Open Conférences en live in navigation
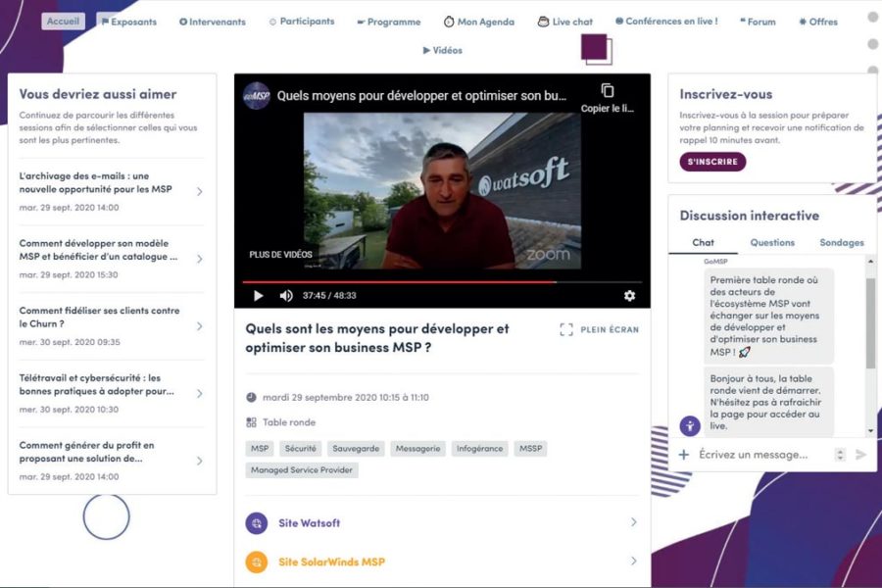The width and height of the screenshot is (882, 588). (x=666, y=22)
